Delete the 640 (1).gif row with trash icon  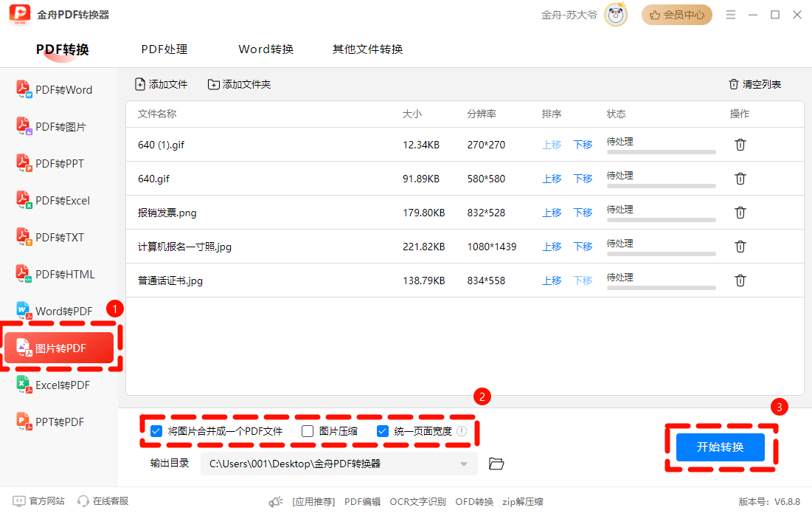740,145
